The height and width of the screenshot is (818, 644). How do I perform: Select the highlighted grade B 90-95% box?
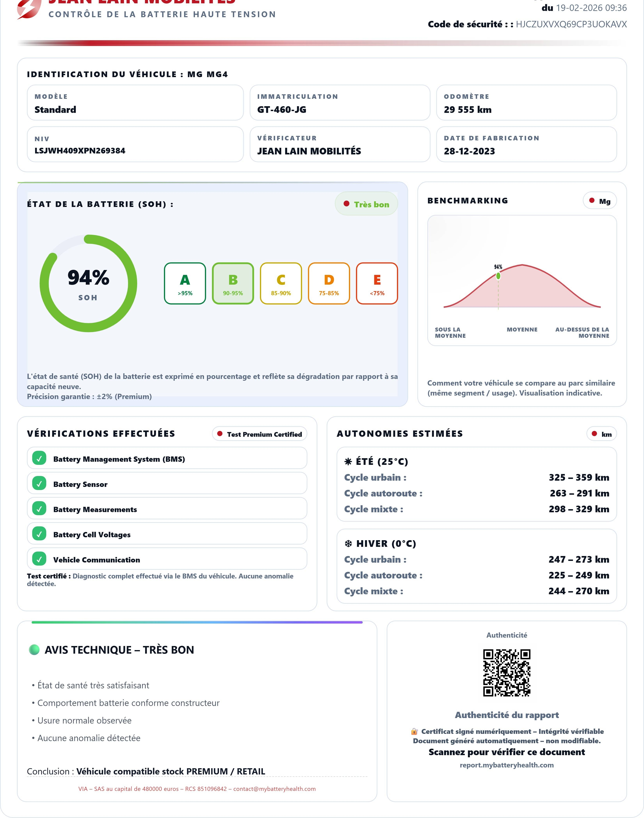(233, 284)
